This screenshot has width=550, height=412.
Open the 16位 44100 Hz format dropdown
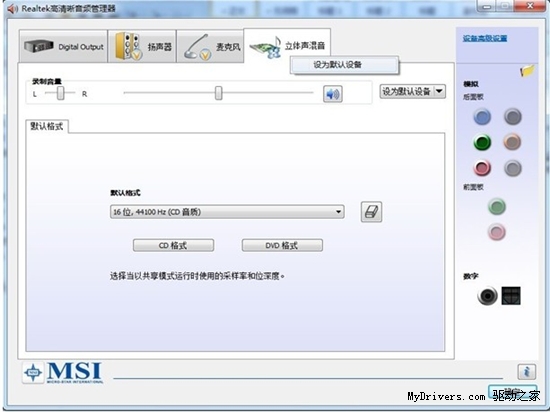tap(227, 212)
